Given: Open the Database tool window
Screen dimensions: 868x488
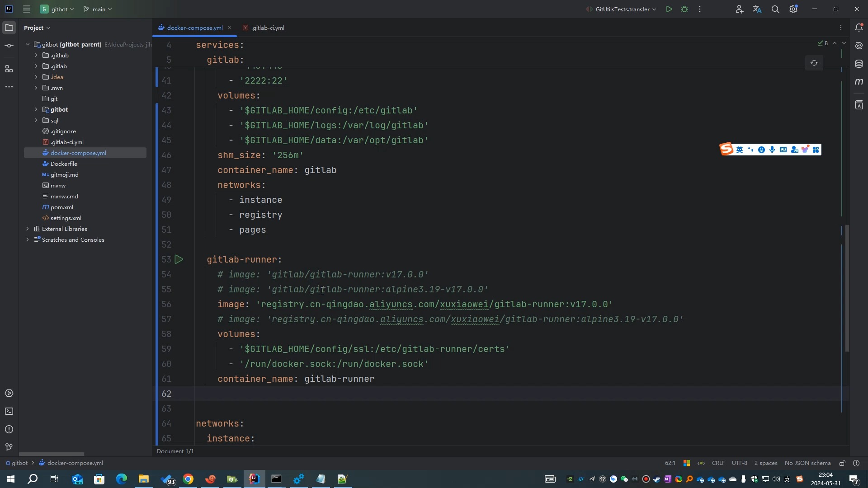Looking at the screenshot, I should (859, 64).
